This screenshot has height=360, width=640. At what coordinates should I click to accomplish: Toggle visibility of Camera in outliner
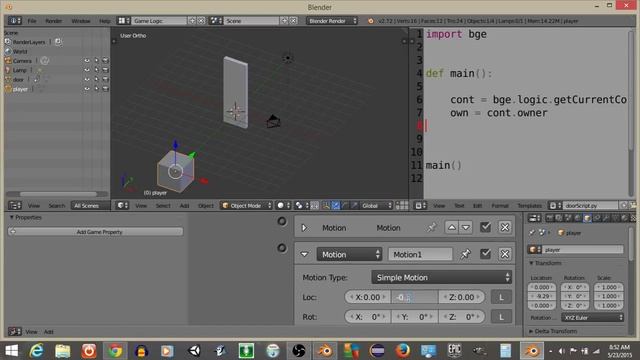pos(87,60)
